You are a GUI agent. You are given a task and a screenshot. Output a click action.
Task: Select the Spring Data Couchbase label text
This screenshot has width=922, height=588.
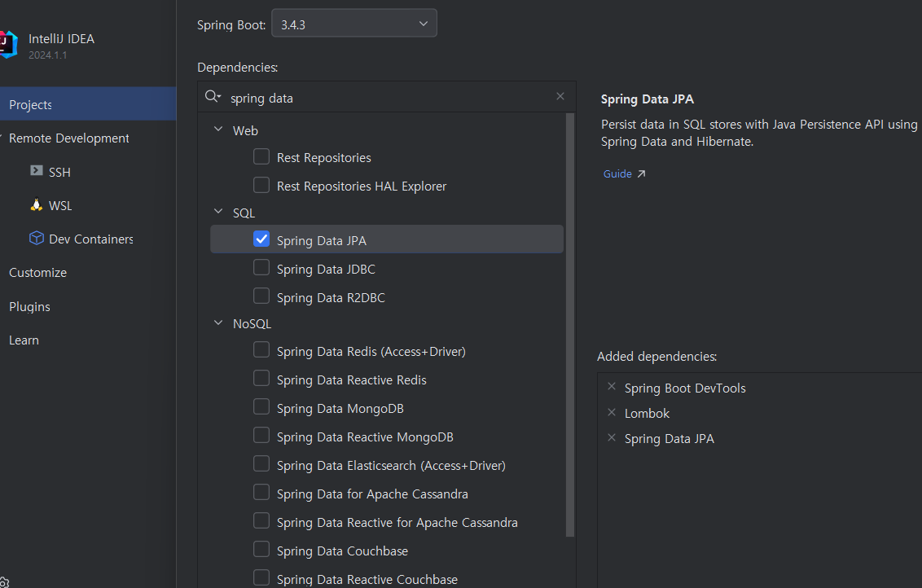coord(342,551)
